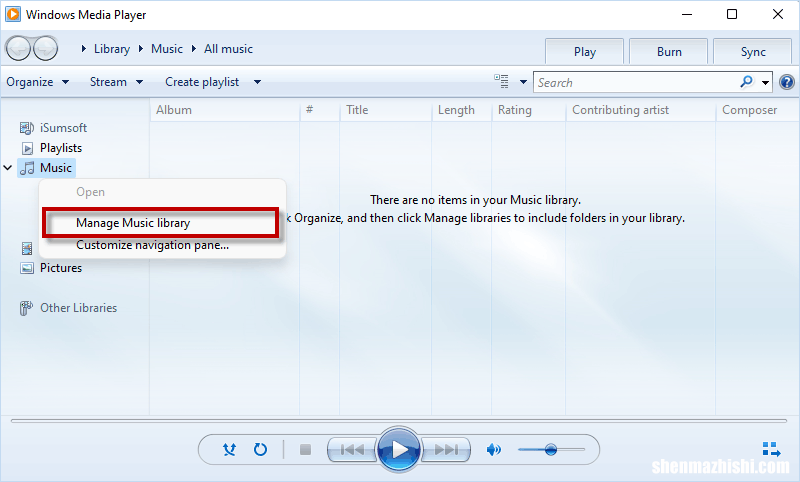Click the Forward navigation arrow button
This screenshot has width=800, height=482.
tap(45, 49)
